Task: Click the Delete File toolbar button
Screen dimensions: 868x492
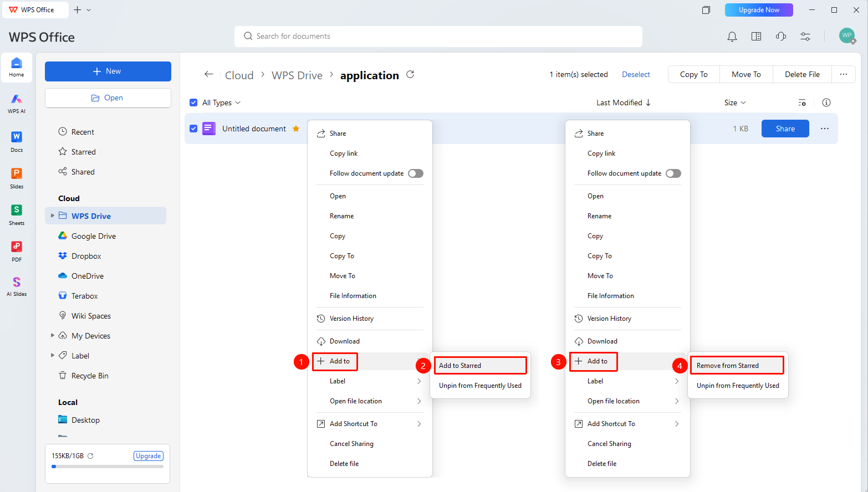Action: click(x=802, y=74)
